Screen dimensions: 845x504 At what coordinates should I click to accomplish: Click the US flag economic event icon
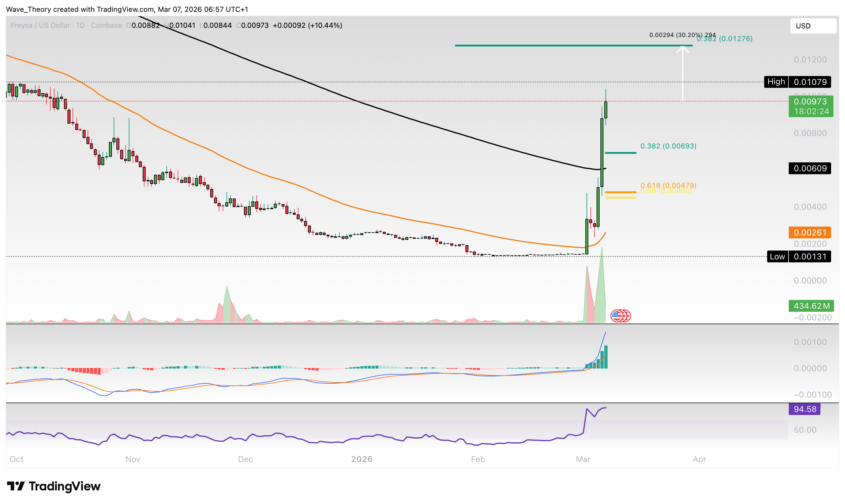pyautogui.click(x=617, y=316)
